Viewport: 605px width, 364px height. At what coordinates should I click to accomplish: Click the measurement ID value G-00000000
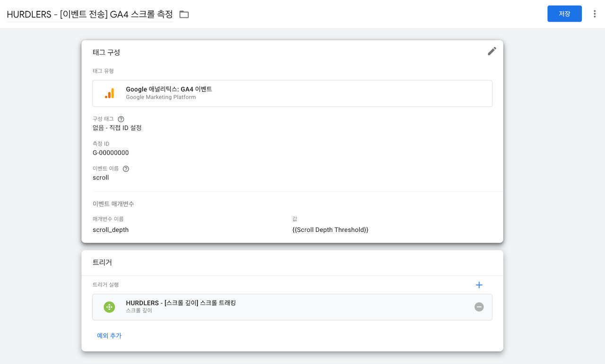tap(111, 152)
